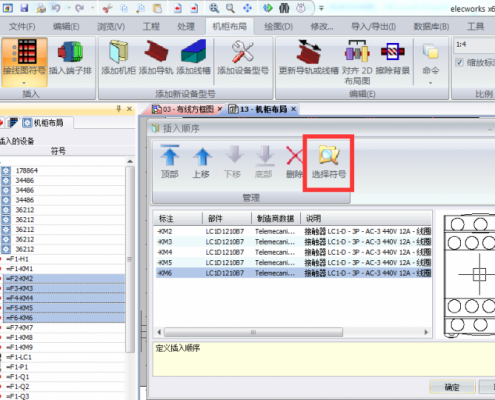495x400 pixels.
Task: Select the KM3 row in insert list
Action: 293,242
